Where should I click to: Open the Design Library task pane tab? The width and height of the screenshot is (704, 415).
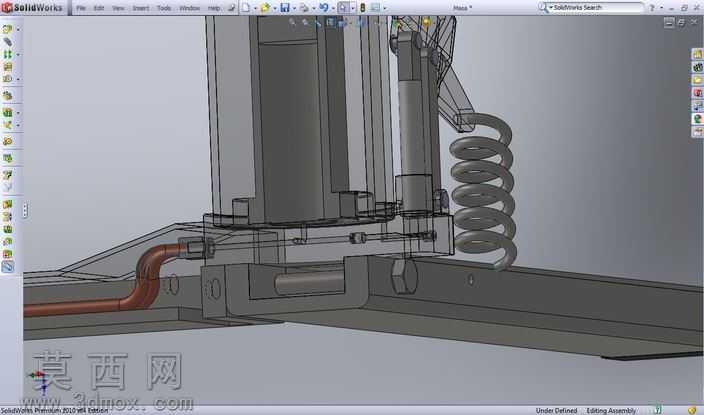697,67
